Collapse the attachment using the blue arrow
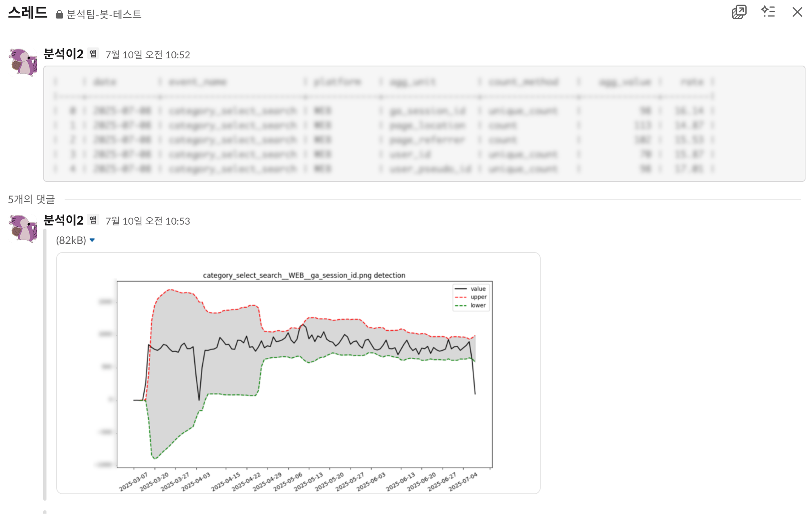 pos(92,240)
